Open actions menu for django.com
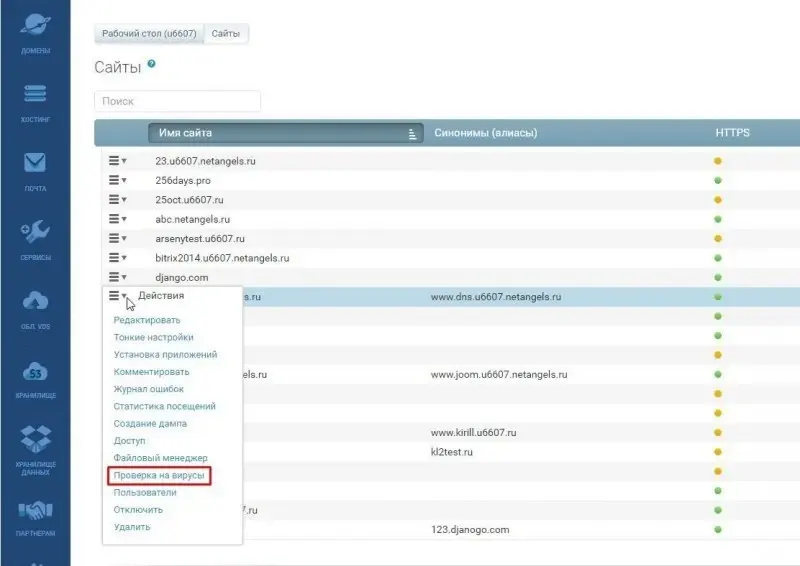 117,277
